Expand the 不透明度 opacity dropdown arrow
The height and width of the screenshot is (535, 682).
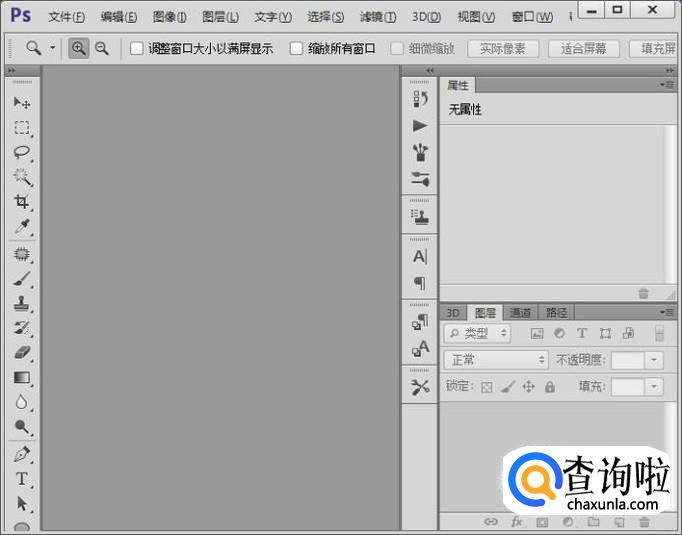pyautogui.click(x=653, y=360)
